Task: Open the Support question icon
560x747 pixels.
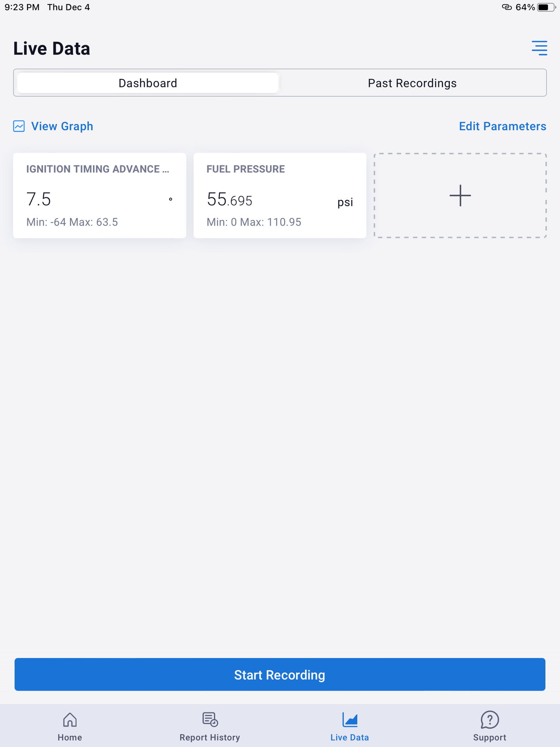Action: pos(489,720)
